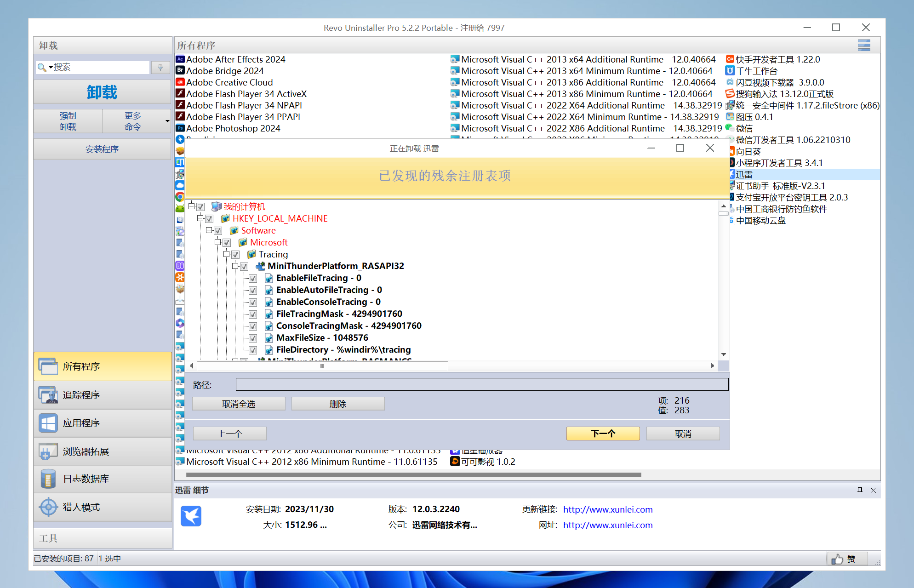Toggle the Software checkbox

(x=218, y=231)
